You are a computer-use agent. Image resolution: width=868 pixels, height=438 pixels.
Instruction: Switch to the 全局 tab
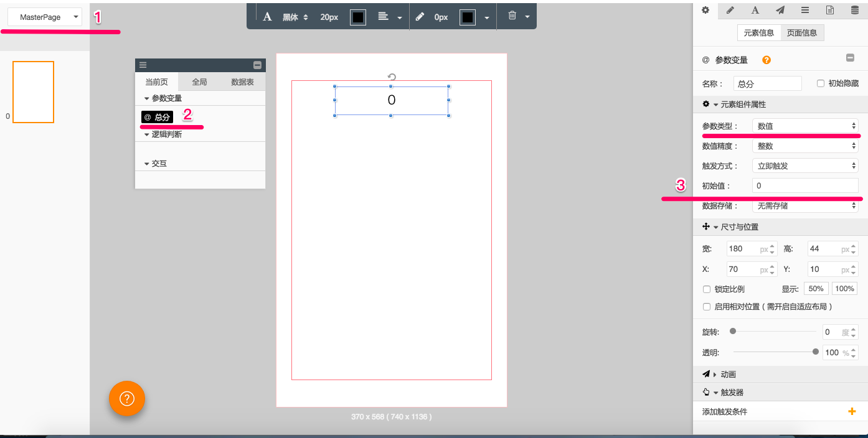tap(199, 82)
